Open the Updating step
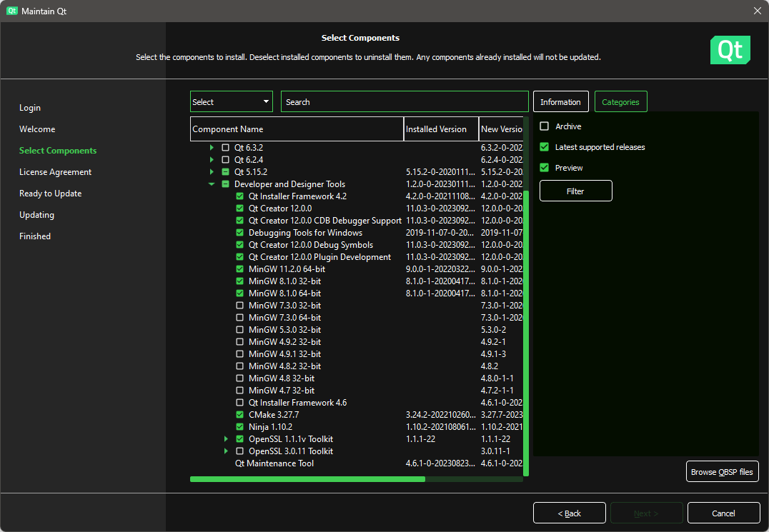This screenshot has height=532, width=769. (x=36, y=215)
